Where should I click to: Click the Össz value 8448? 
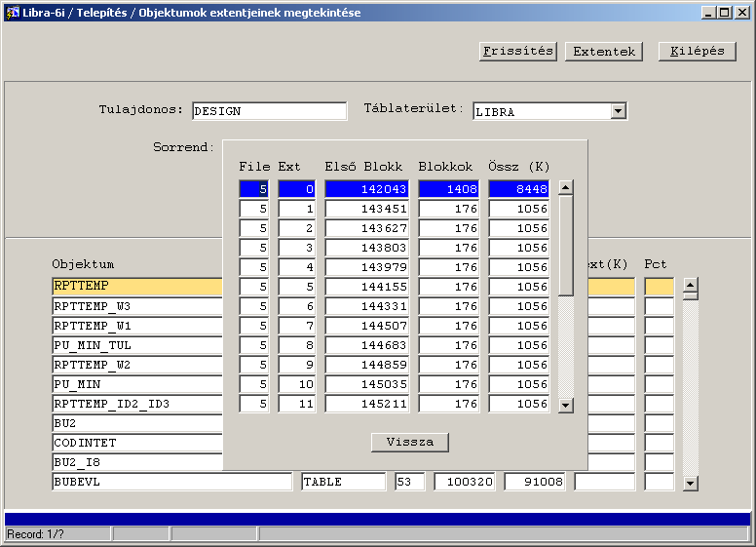pyautogui.click(x=519, y=189)
